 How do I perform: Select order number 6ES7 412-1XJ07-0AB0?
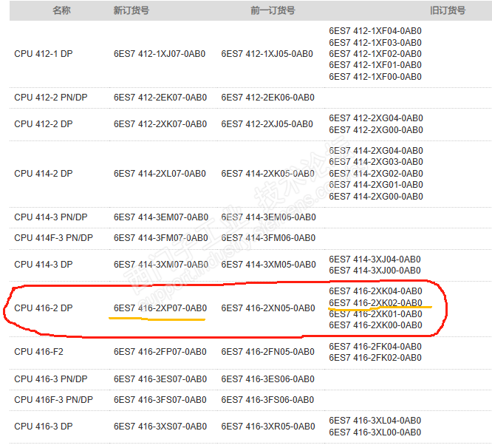tap(160, 54)
